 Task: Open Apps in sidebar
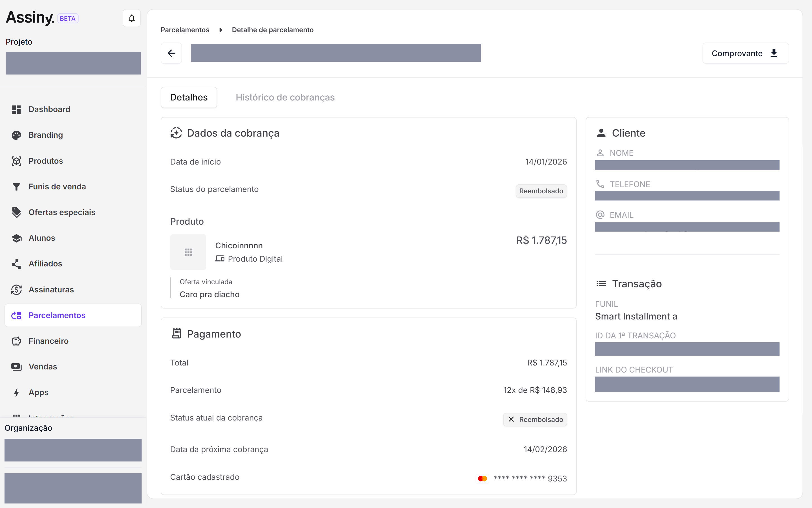point(73,392)
